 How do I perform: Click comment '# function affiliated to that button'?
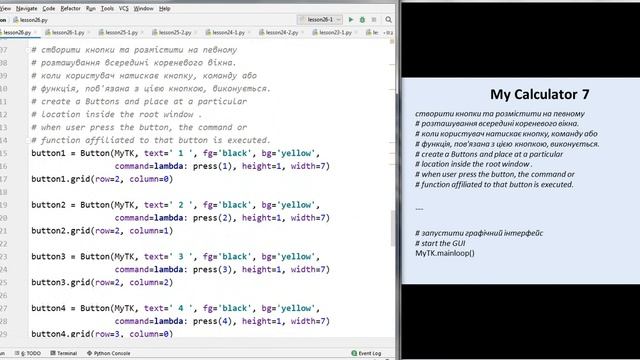(151, 140)
